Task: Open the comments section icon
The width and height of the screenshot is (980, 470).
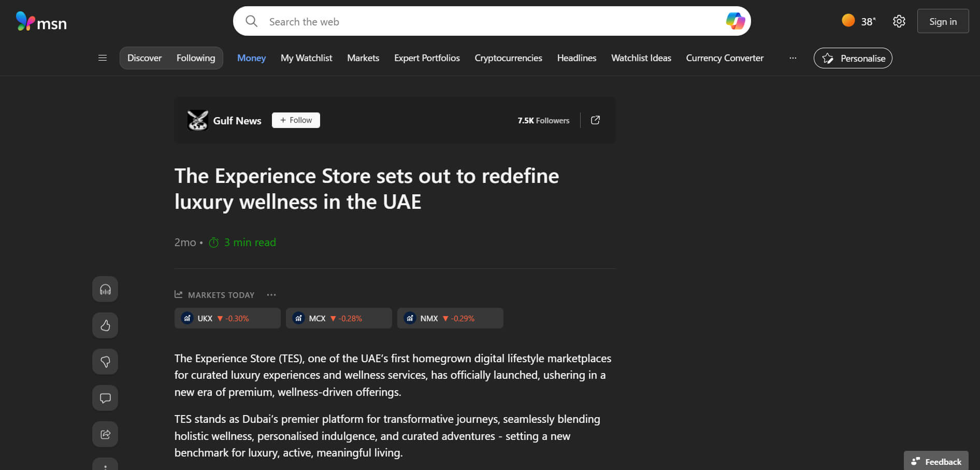Action: 105,398
